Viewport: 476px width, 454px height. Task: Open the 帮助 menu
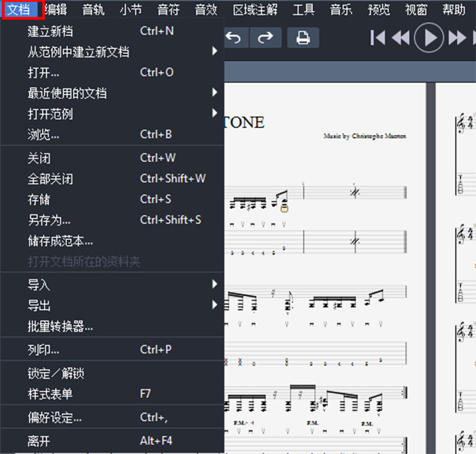454,10
